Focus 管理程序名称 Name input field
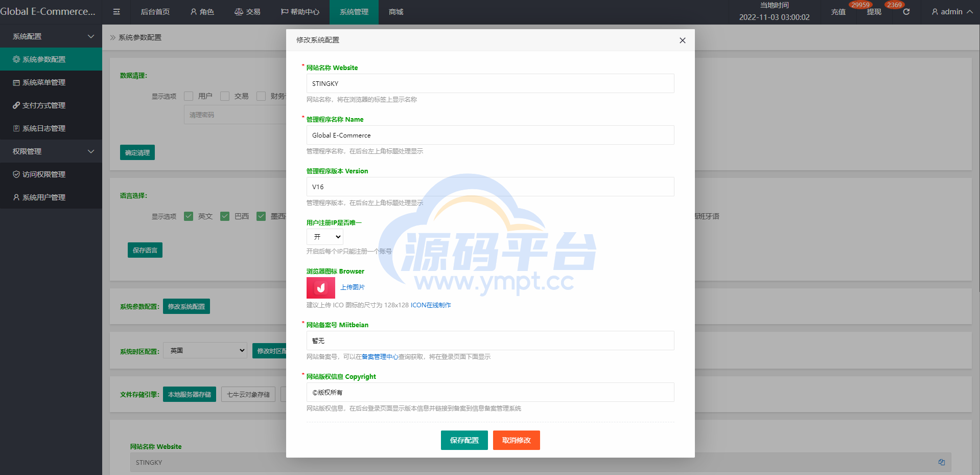The height and width of the screenshot is (475, 980). pos(491,135)
